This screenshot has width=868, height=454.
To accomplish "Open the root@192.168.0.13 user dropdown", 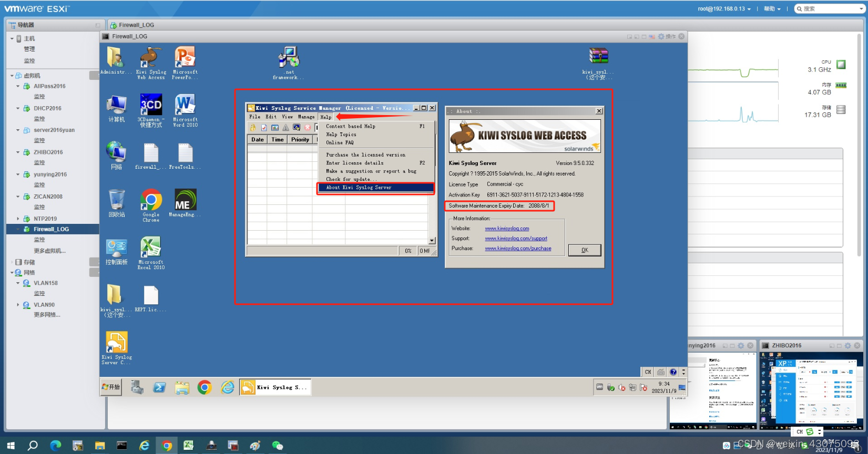I will pos(724,8).
